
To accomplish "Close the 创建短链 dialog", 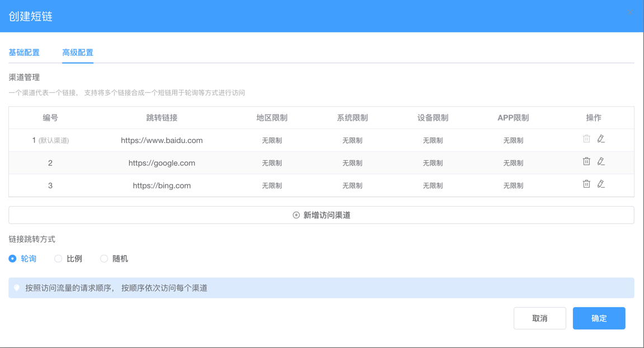I will point(630,13).
